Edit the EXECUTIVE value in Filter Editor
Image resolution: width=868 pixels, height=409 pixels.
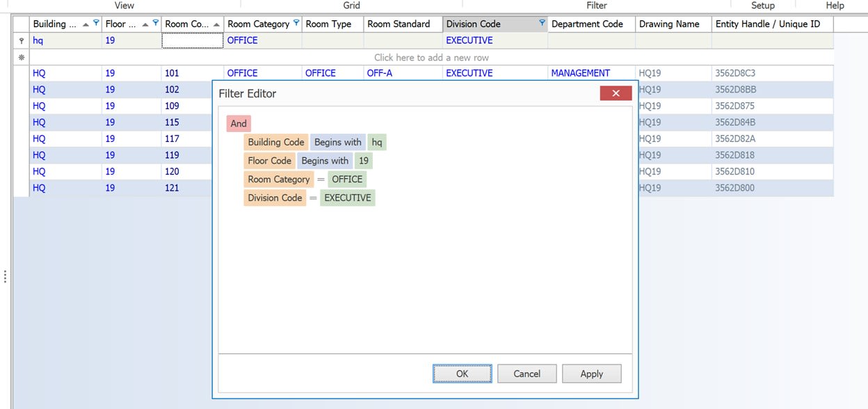tap(348, 198)
